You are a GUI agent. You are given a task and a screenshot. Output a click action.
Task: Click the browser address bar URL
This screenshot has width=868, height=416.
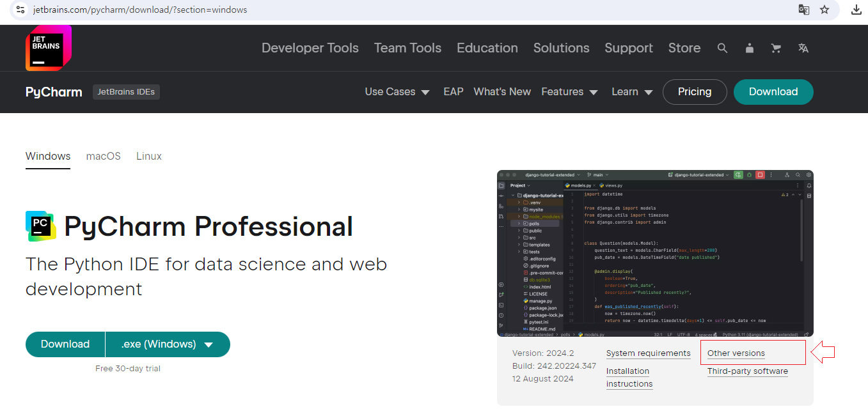point(140,10)
